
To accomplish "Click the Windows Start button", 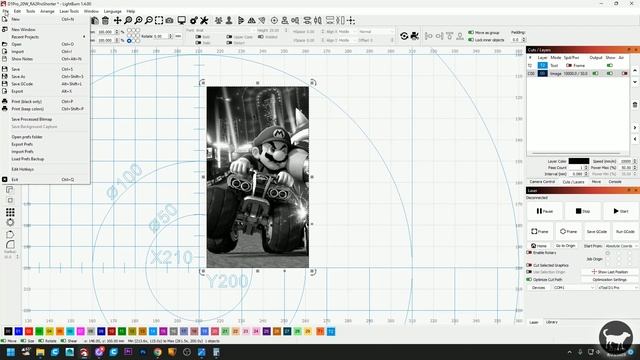I will (11, 352).
